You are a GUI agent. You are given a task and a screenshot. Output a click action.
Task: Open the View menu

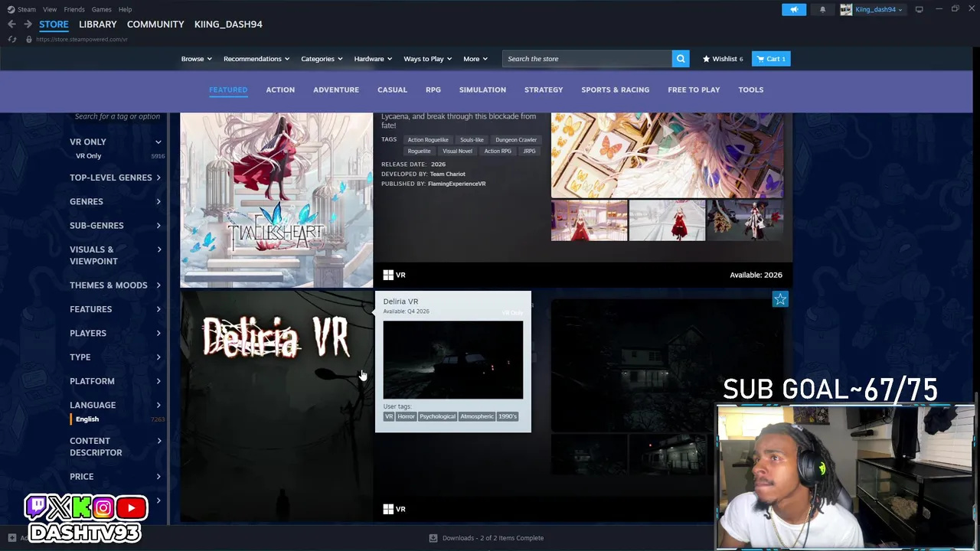click(x=50, y=9)
